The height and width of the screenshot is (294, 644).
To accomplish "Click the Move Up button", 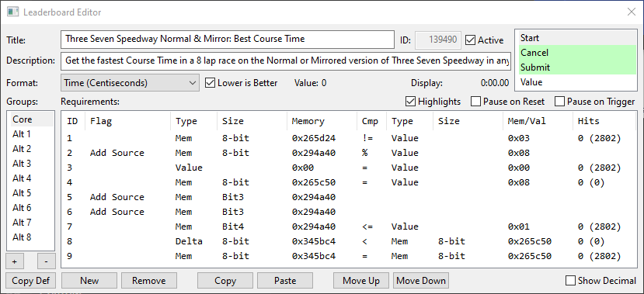I will [361, 281].
